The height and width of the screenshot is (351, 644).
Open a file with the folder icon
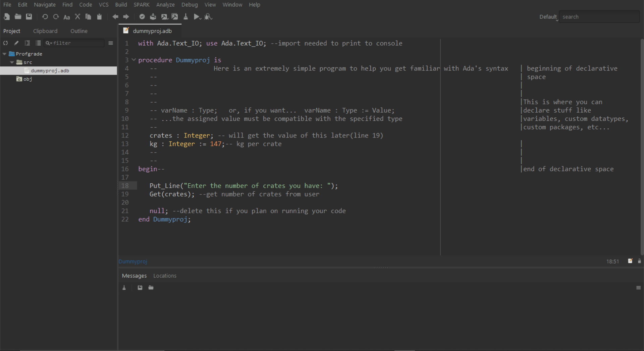point(18,17)
